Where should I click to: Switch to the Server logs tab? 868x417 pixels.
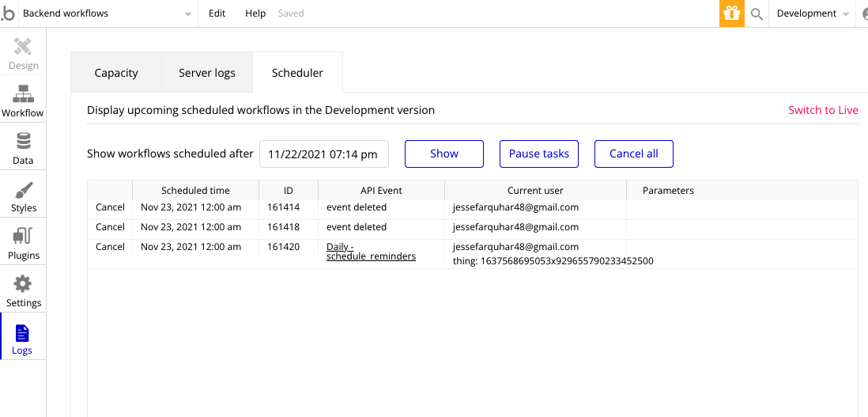click(x=207, y=73)
